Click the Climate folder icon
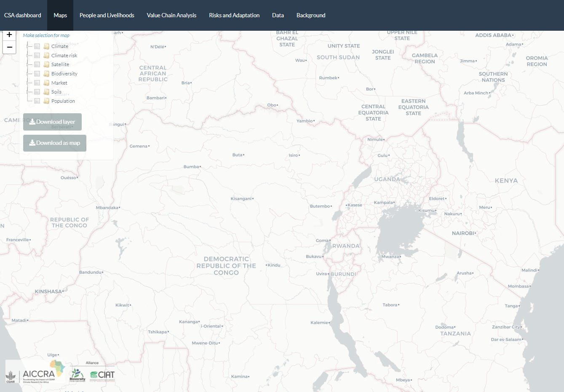Screen dimensions: 564x392 46,46
